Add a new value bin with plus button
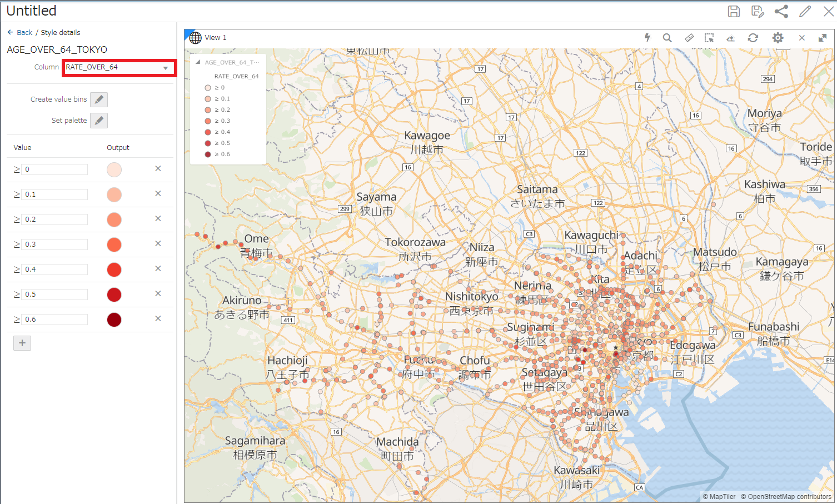This screenshot has width=837, height=504. 22,343
